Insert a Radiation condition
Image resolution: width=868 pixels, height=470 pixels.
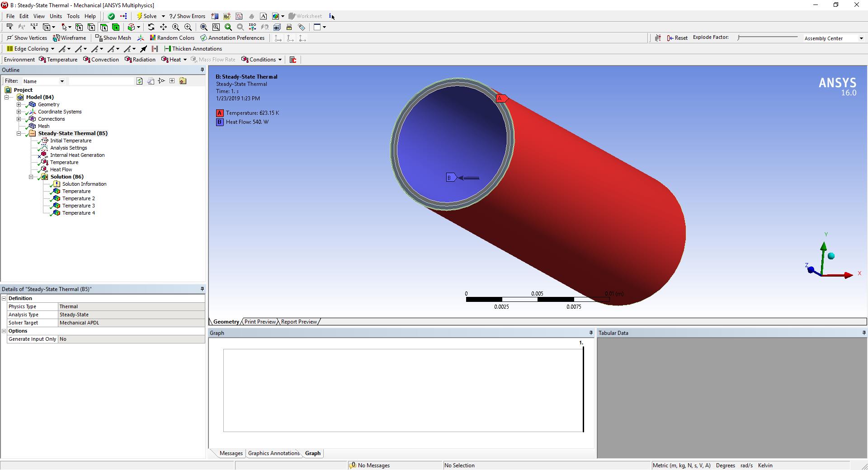click(140, 59)
